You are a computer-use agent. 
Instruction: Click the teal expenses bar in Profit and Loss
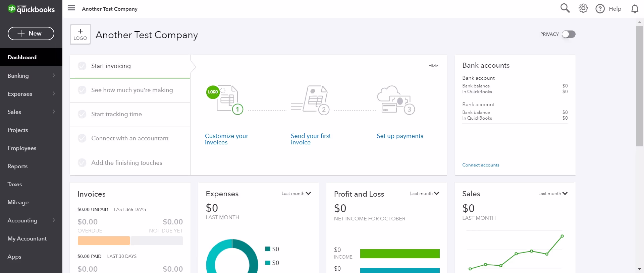400,270
